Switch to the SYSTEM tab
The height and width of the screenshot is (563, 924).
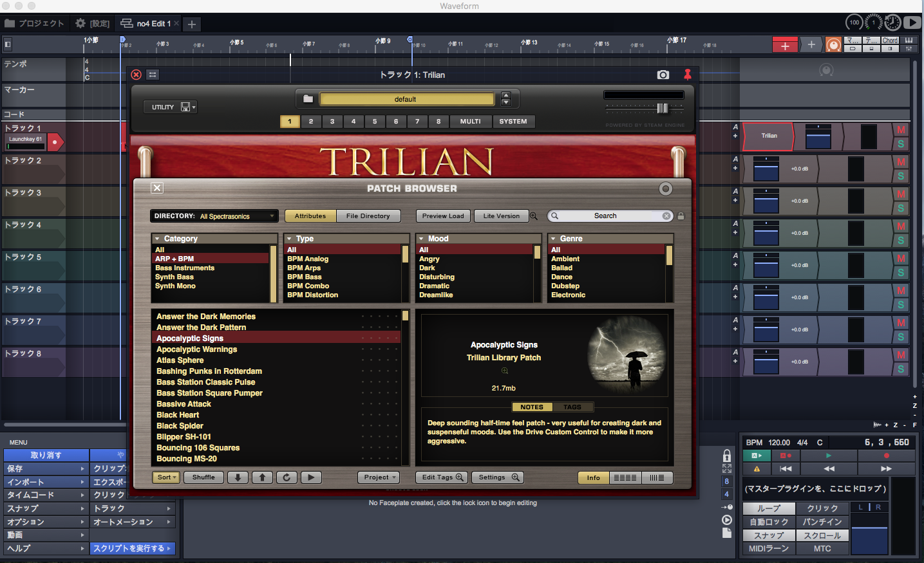tap(513, 122)
